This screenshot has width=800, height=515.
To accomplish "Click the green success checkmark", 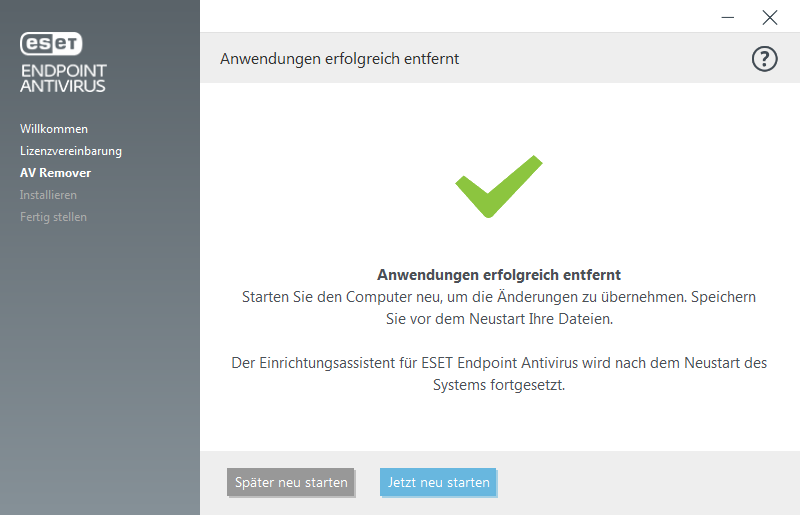I will point(499,187).
